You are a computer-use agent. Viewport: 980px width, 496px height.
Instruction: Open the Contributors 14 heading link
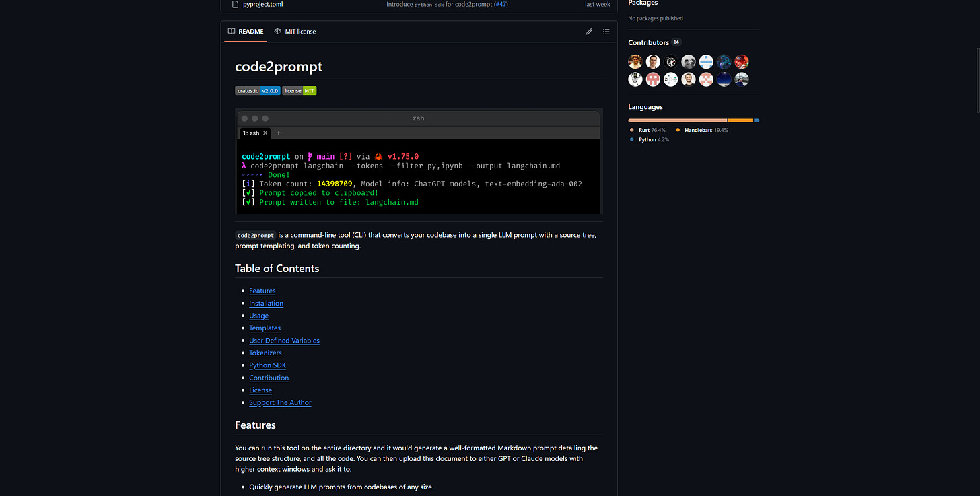point(654,42)
